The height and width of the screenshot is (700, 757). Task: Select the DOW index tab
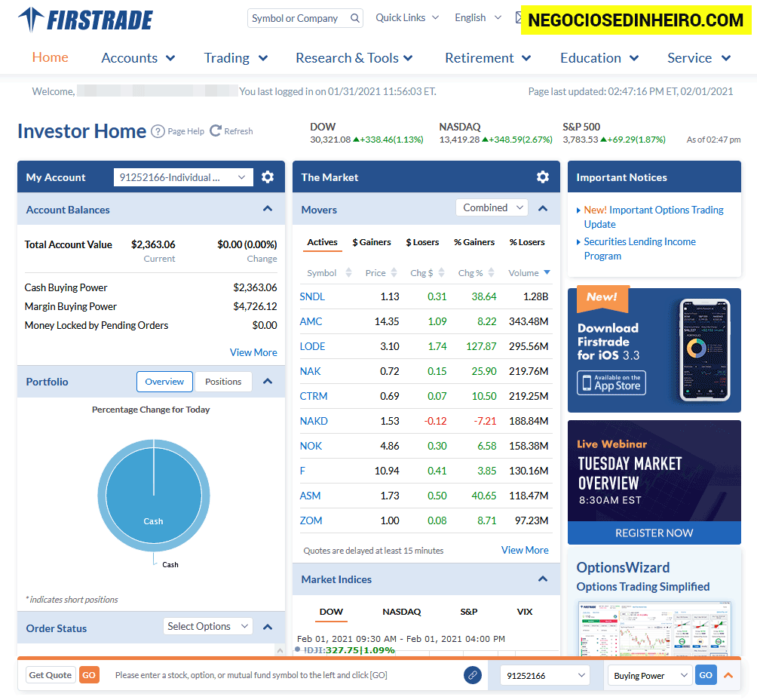click(331, 612)
